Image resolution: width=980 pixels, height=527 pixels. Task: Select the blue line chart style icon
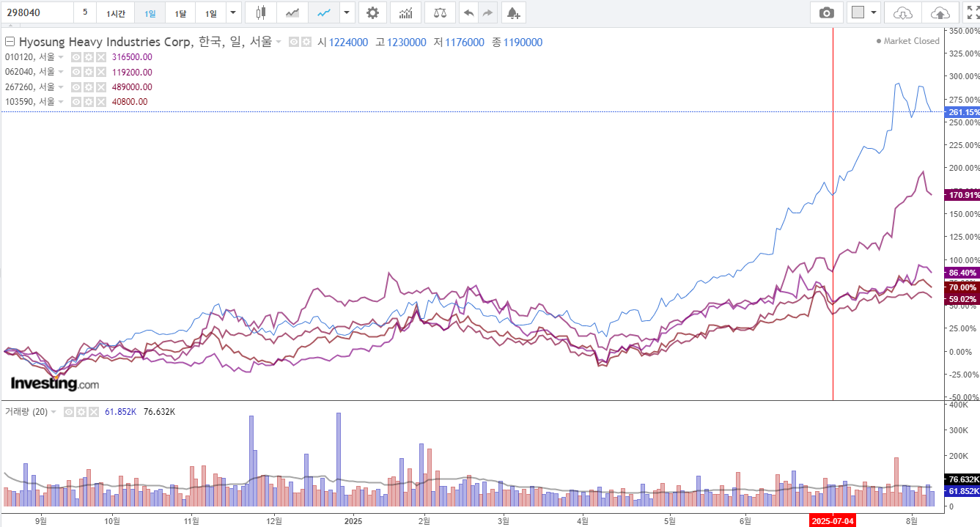pyautogui.click(x=324, y=13)
